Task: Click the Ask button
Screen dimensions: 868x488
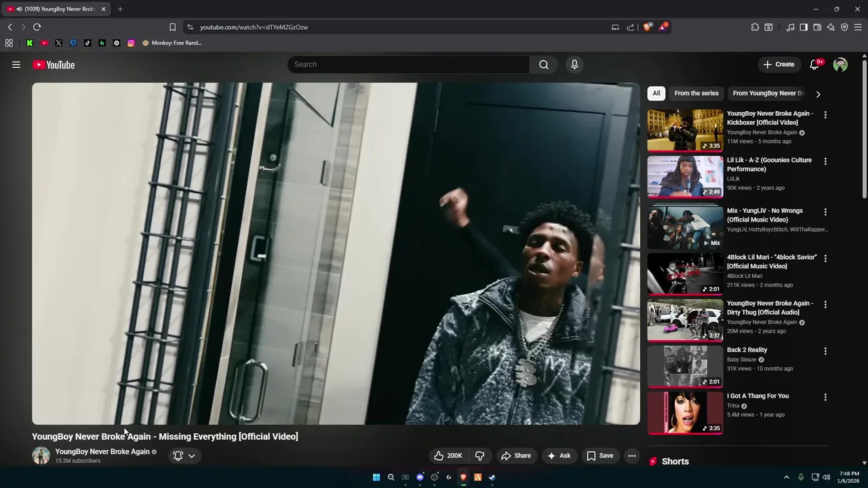Action: pyautogui.click(x=559, y=455)
